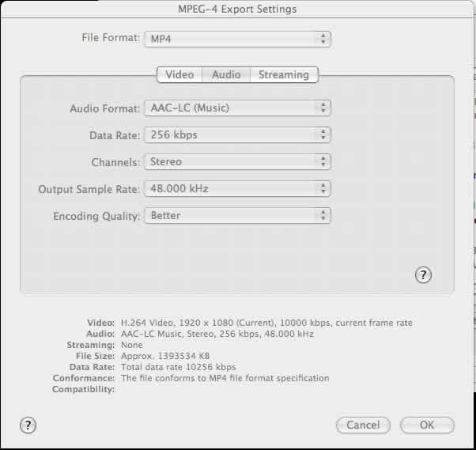The height and width of the screenshot is (450, 476).
Task: Expand the Audio Format AAC-LC (Music) dropdown
Action: 236,108
